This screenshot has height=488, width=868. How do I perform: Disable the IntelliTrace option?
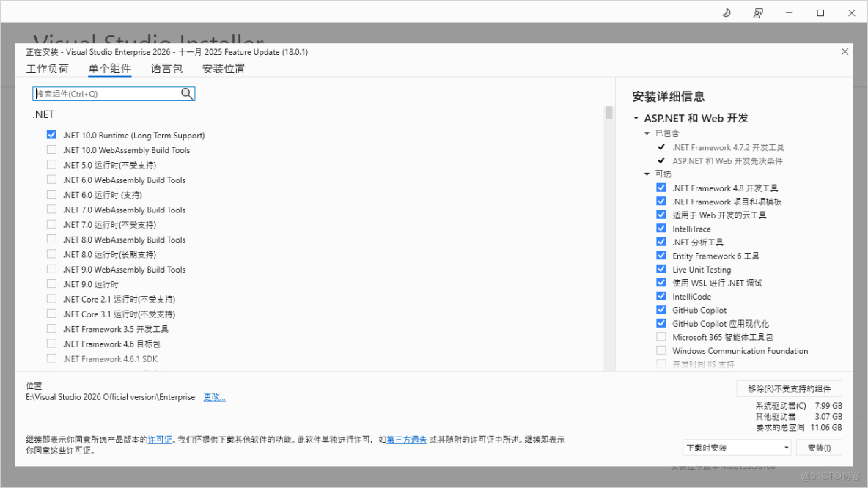661,229
